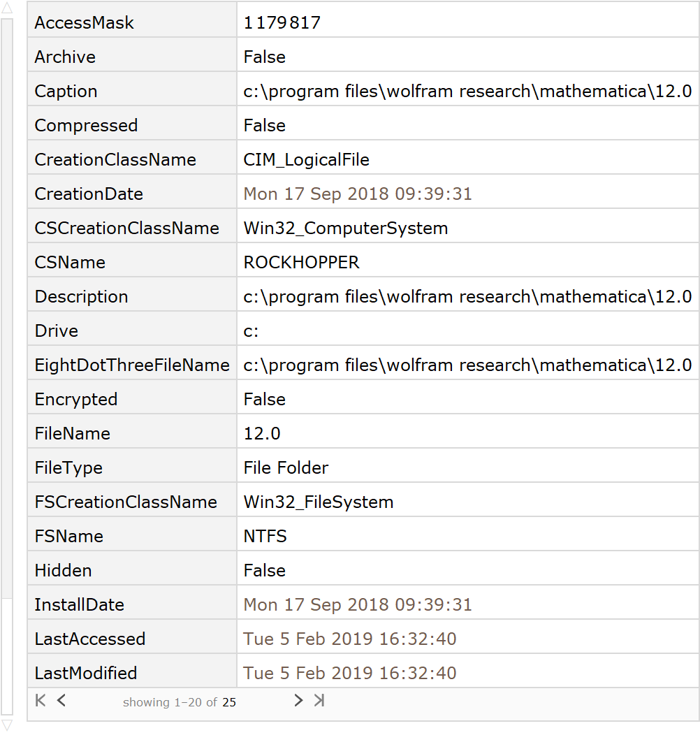This screenshot has height=756, width=700.
Task: Select the FSName value NTFS
Action: coord(265,537)
